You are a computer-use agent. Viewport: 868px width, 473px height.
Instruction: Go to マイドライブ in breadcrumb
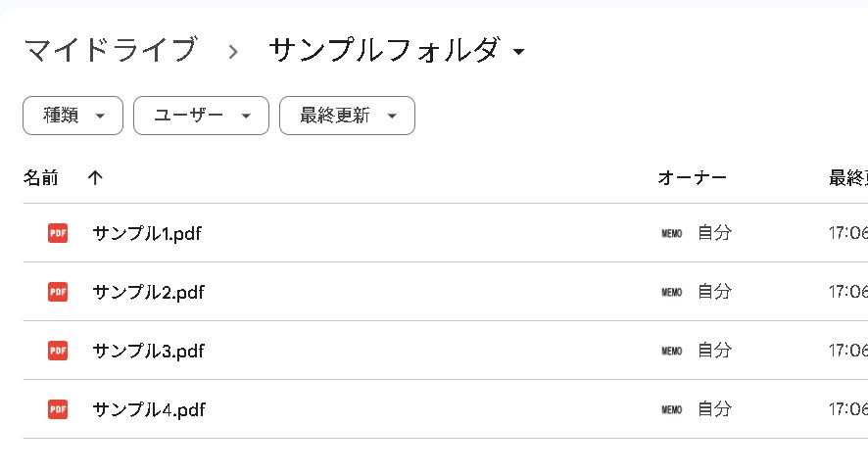(x=110, y=50)
